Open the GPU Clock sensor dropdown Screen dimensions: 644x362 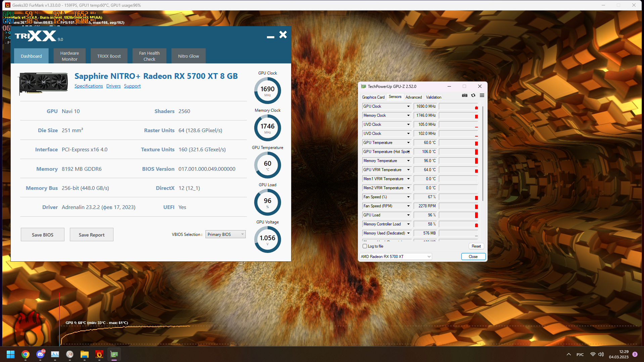point(408,106)
